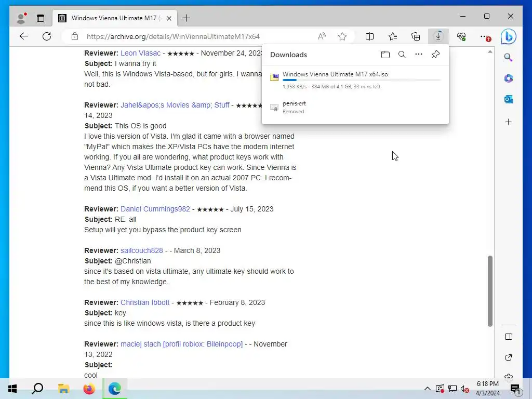
Task: Open the Collections icon
Action: pyautogui.click(x=416, y=36)
